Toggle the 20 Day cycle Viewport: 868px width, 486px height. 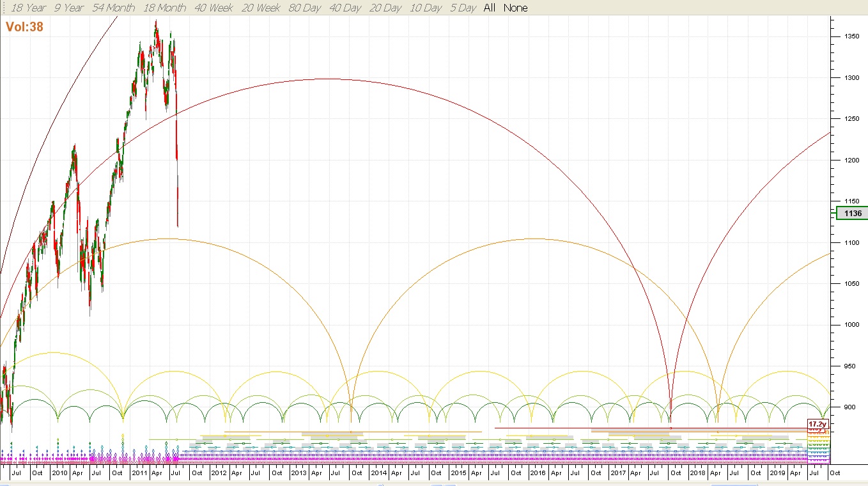click(x=385, y=8)
